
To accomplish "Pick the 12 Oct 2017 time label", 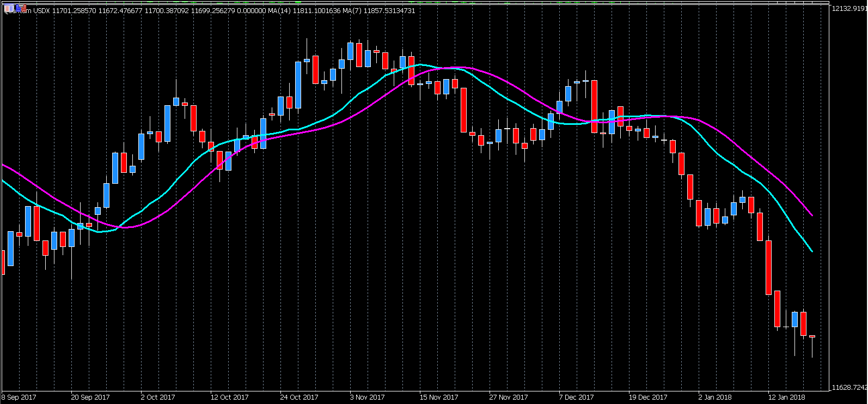I will (229, 397).
